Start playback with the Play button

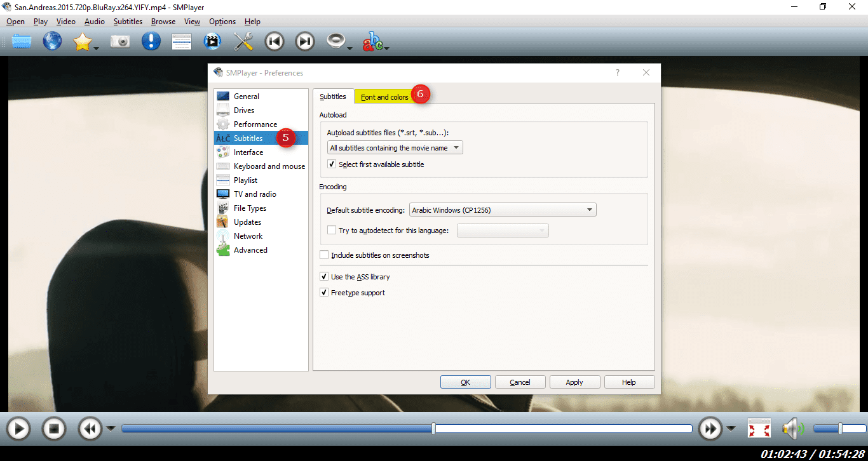[18, 429]
